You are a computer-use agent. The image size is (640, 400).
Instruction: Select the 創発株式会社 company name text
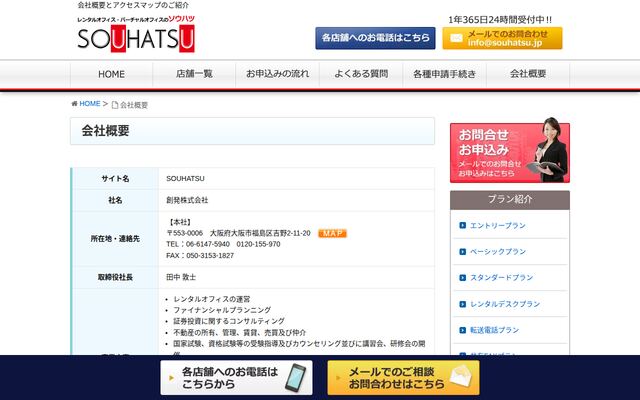click(x=187, y=200)
